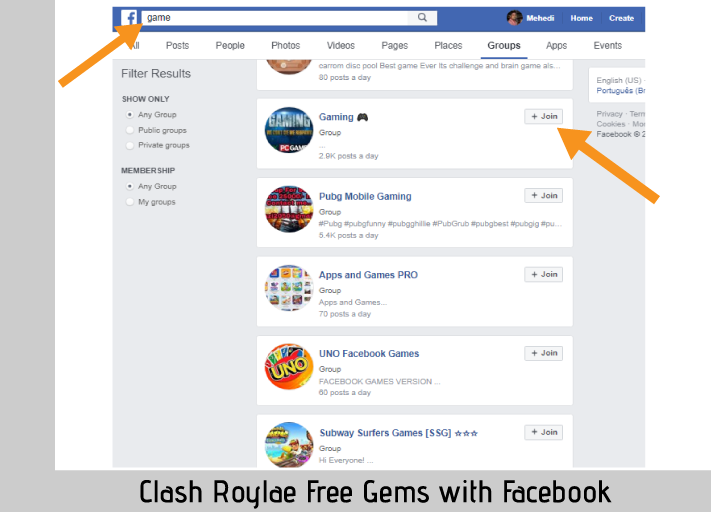Viewport: 711px width, 512px height.
Task: Select the Public groups radio option
Action: (130, 130)
